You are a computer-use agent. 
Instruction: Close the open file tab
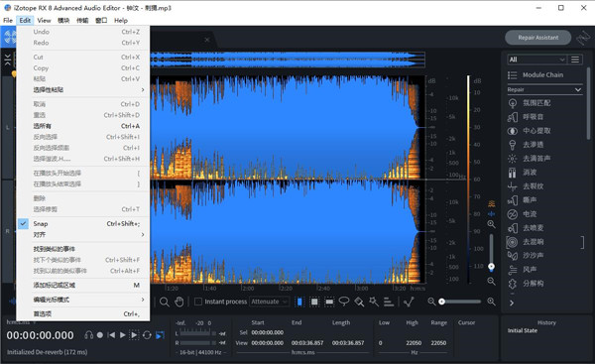[207, 40]
